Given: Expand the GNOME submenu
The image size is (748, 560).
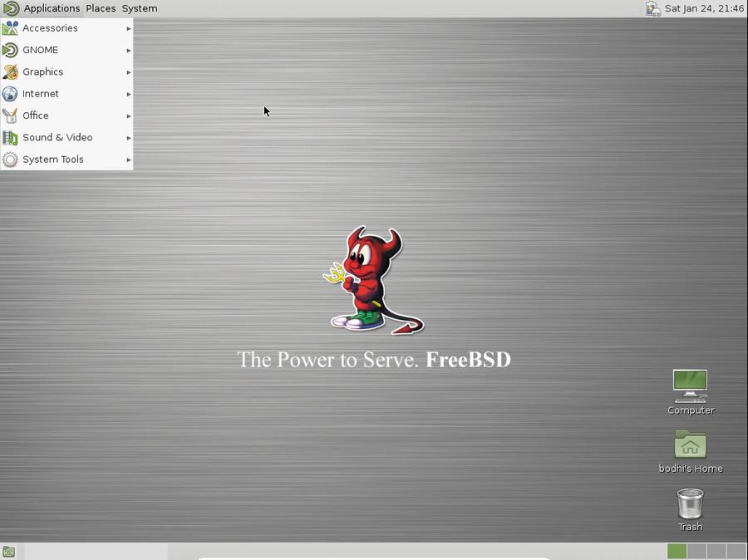Looking at the screenshot, I should [66, 50].
